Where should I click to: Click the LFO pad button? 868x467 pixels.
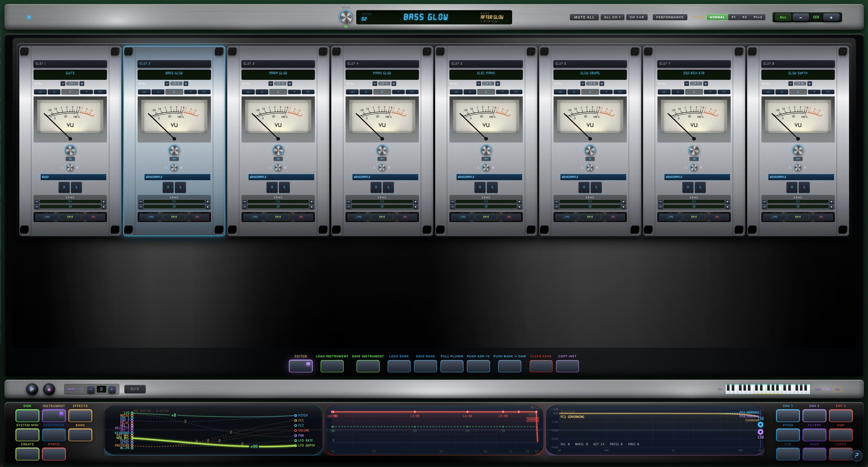(788, 454)
